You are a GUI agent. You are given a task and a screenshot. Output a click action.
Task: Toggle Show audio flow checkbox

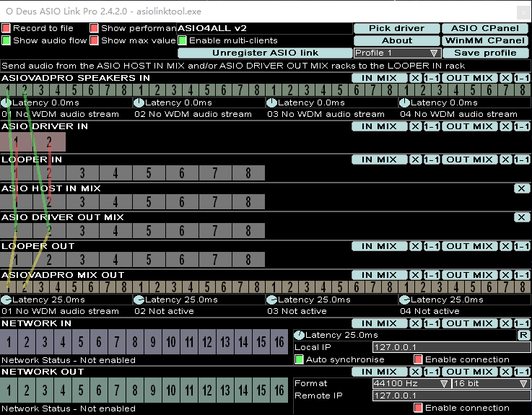[6, 40]
